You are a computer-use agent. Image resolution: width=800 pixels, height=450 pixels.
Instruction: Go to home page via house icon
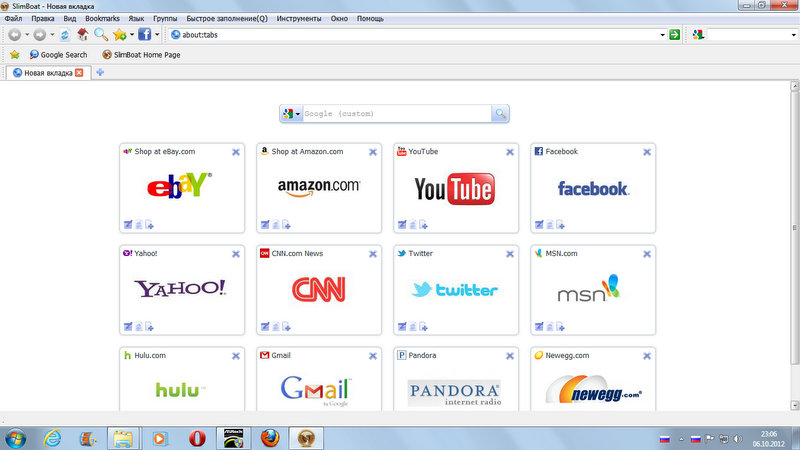83,34
